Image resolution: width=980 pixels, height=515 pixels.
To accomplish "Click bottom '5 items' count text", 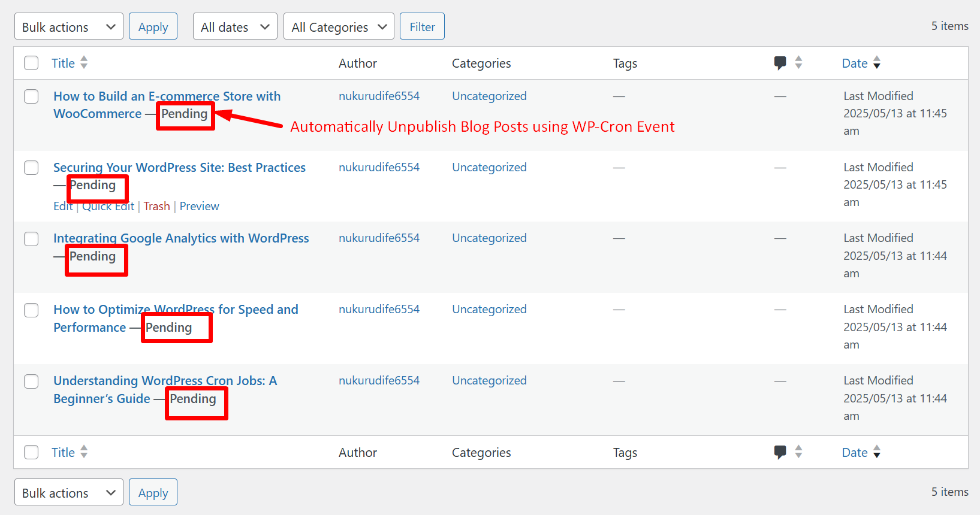I will 949,492.
